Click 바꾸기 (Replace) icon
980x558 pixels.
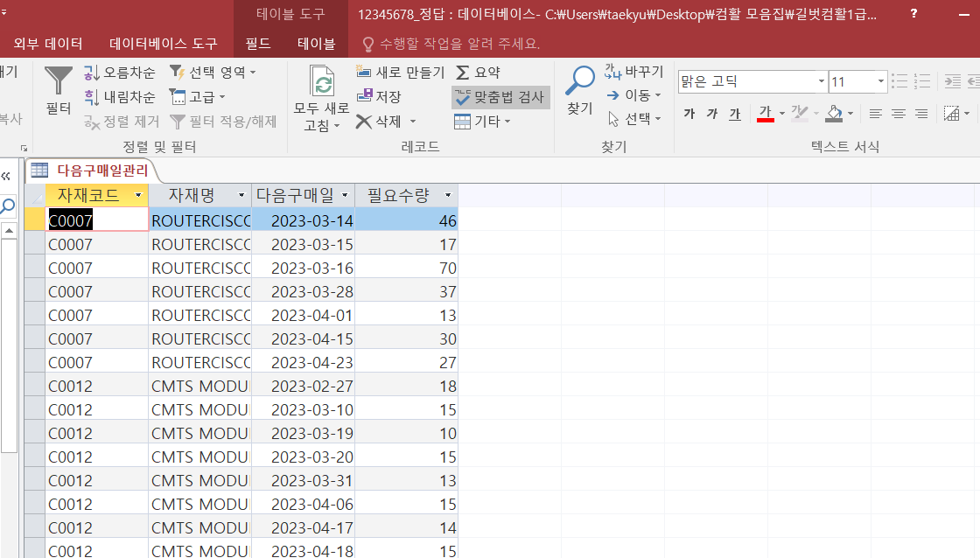[x=633, y=72]
